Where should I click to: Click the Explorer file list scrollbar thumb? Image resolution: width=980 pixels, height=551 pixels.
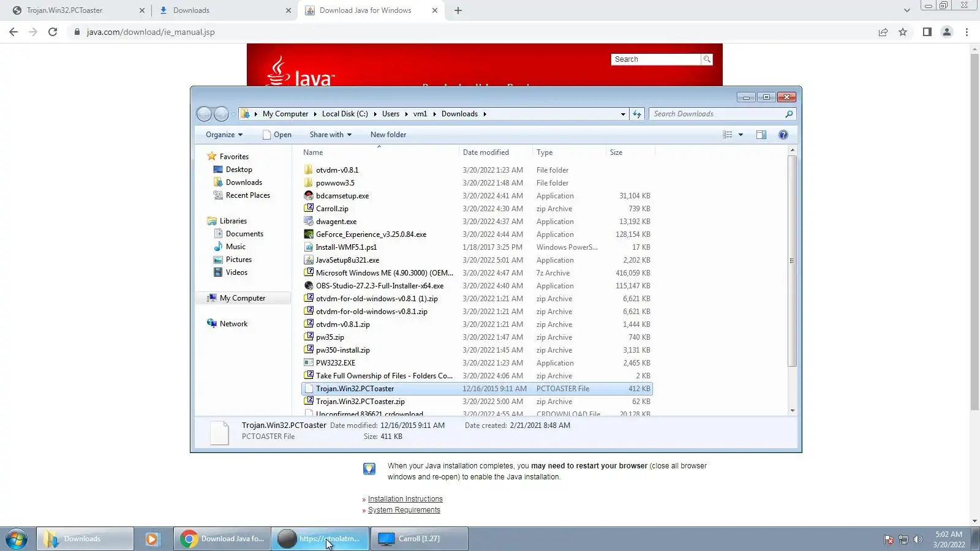pyautogui.click(x=792, y=261)
